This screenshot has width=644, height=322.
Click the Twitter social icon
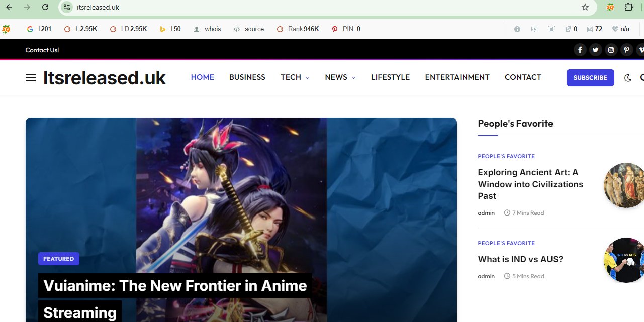(x=595, y=50)
